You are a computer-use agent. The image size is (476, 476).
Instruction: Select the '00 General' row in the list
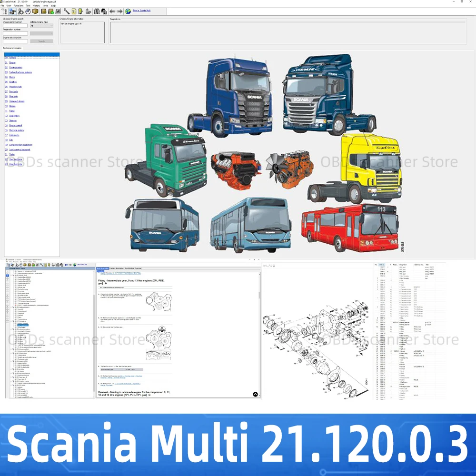[x=32, y=58]
